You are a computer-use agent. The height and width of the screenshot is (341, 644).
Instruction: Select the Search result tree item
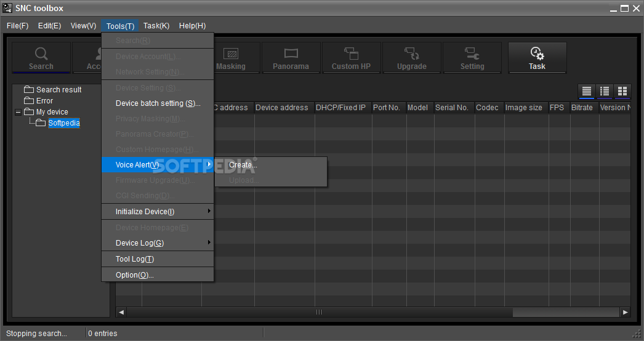coord(58,90)
